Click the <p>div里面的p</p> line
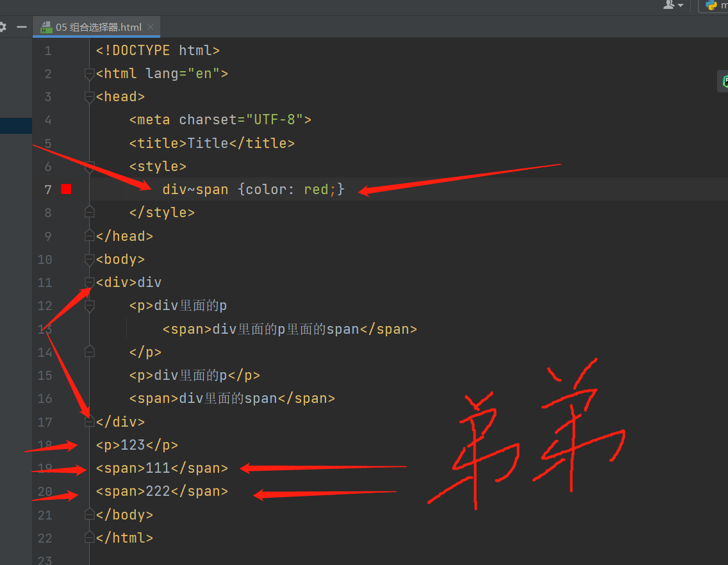Viewport: 728px width, 565px height. pyautogui.click(x=195, y=375)
